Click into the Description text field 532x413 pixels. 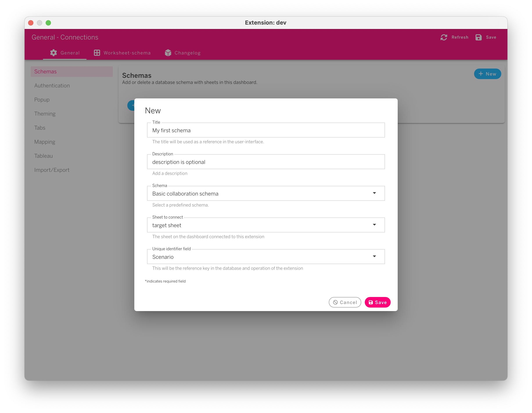pyautogui.click(x=266, y=162)
